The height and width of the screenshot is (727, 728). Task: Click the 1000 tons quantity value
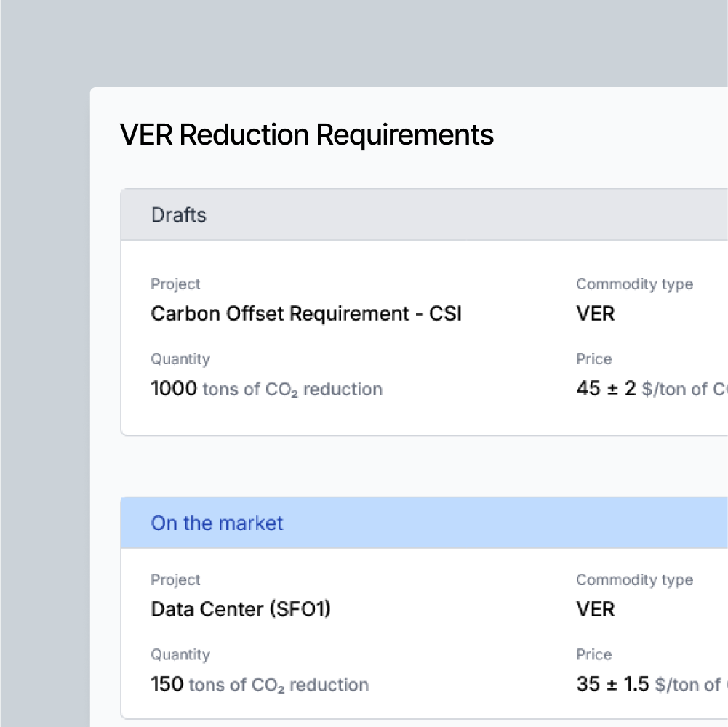point(174,389)
